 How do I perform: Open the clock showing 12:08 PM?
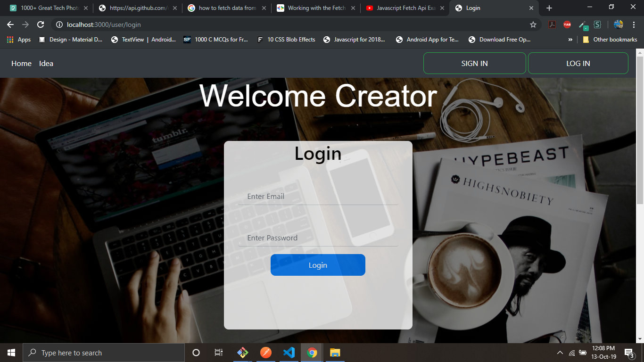tap(604, 353)
